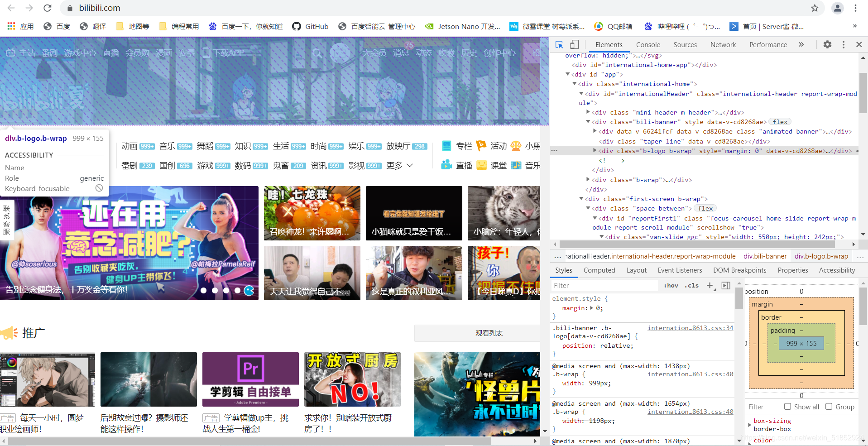This screenshot has width=868, height=446.
Task: Activate DevTools element inspector tool
Action: coord(559,44)
